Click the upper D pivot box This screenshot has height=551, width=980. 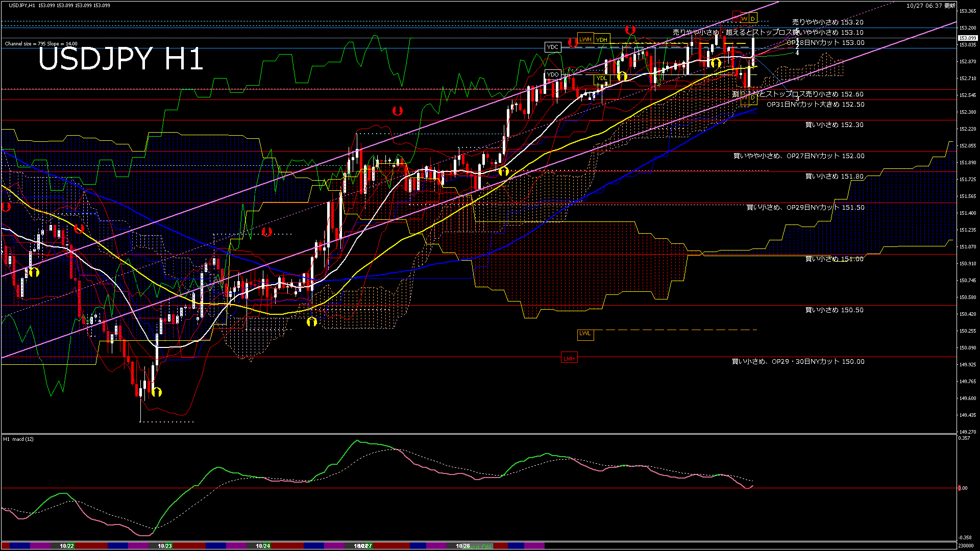[752, 19]
